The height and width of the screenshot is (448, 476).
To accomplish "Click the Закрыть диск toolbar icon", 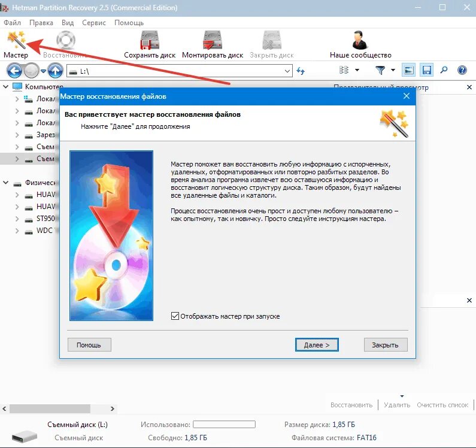I will click(272, 40).
